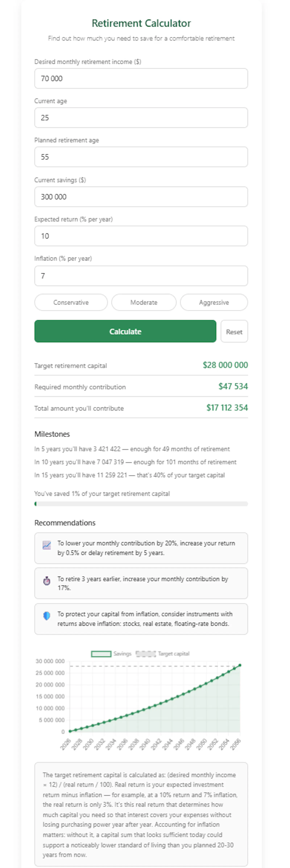This screenshot has width=290, height=868.
Task: Click the stopwatch icon in recommendations
Action: [47, 581]
